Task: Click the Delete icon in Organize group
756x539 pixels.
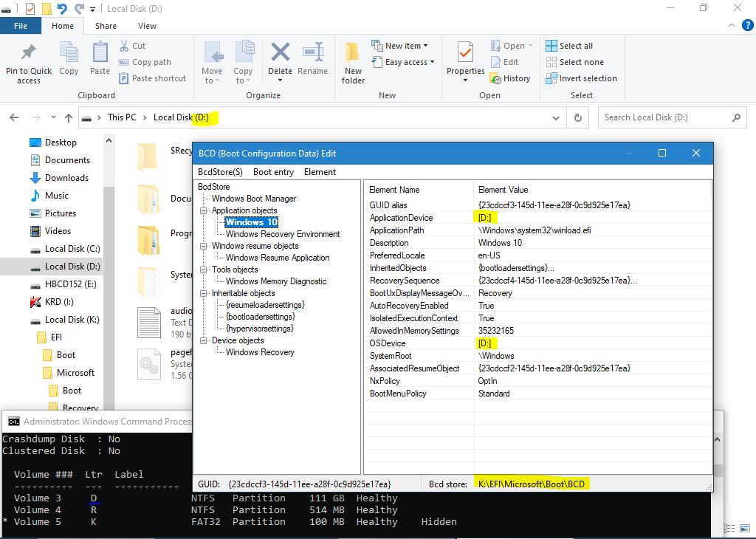Action: [x=280, y=54]
